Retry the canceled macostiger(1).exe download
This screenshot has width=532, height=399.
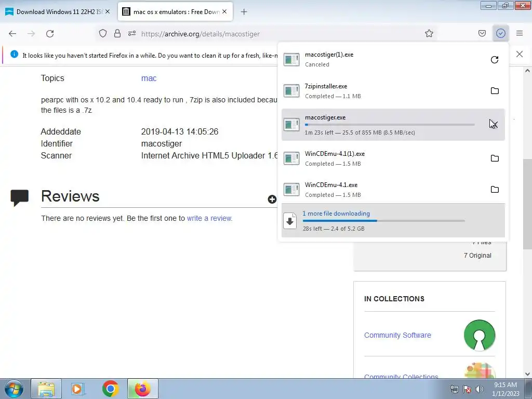(495, 60)
